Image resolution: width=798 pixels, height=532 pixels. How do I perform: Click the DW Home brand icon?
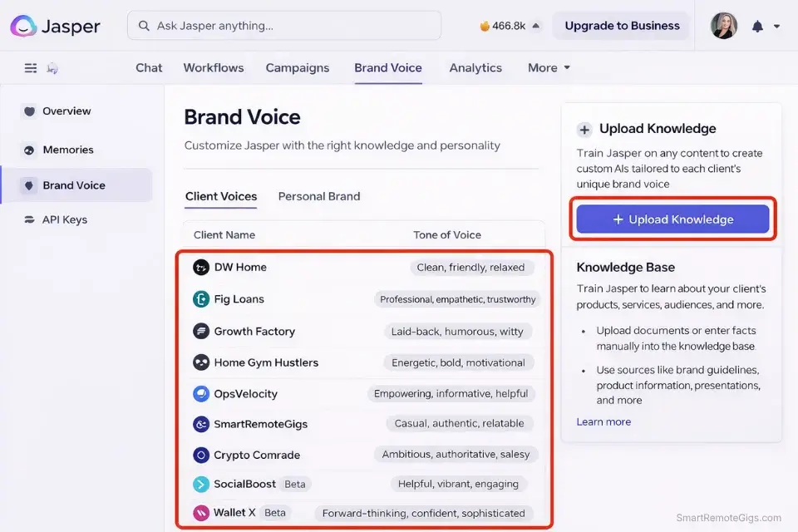click(200, 267)
